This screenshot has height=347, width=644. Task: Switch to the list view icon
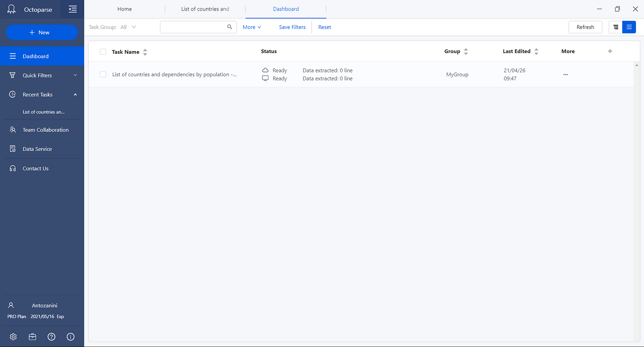[629, 27]
